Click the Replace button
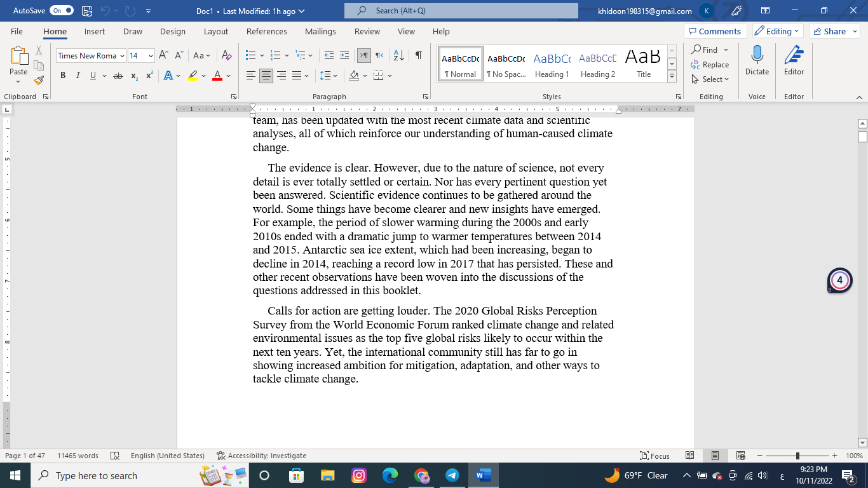Viewport: 868px width, 488px height. click(710, 65)
